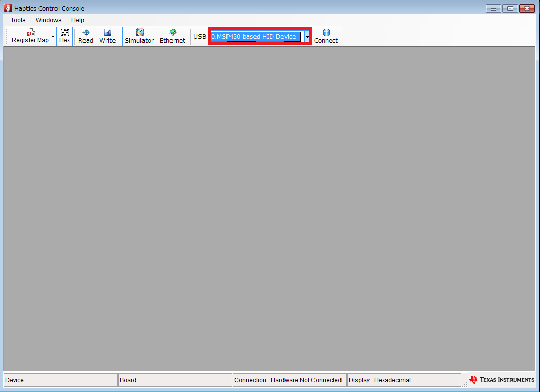
Task: Open the Windows menu
Action: [48, 20]
